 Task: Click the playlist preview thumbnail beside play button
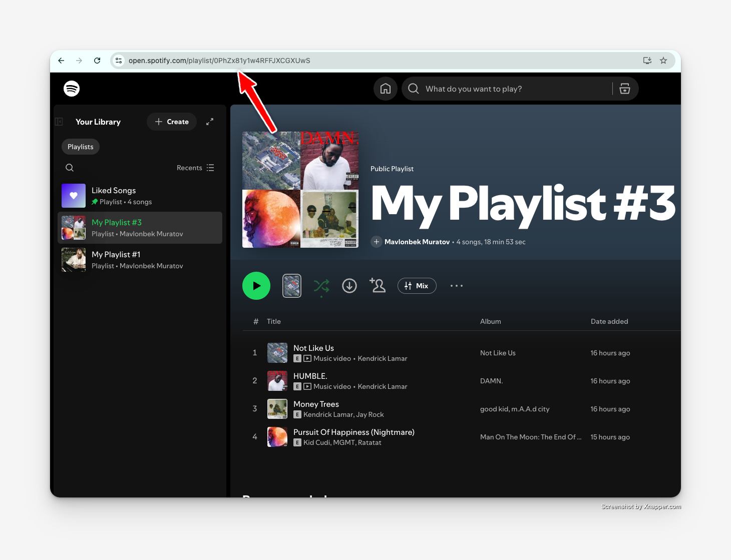coord(292,286)
